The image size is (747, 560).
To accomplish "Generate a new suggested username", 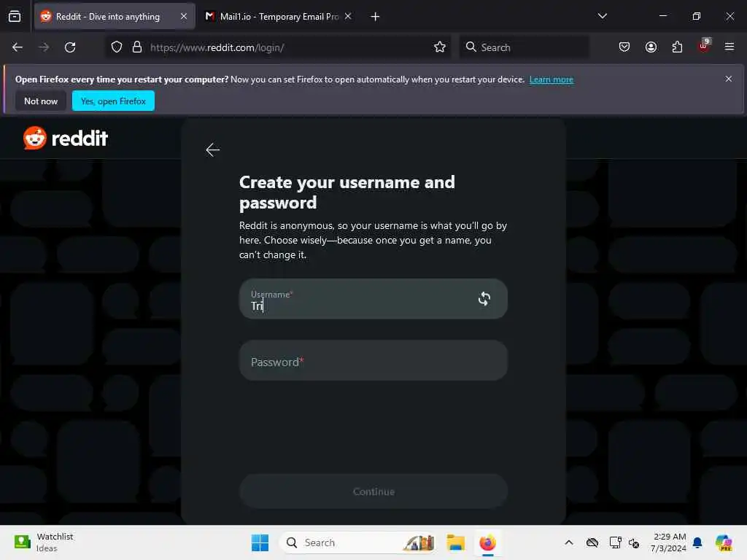I will pos(484,299).
